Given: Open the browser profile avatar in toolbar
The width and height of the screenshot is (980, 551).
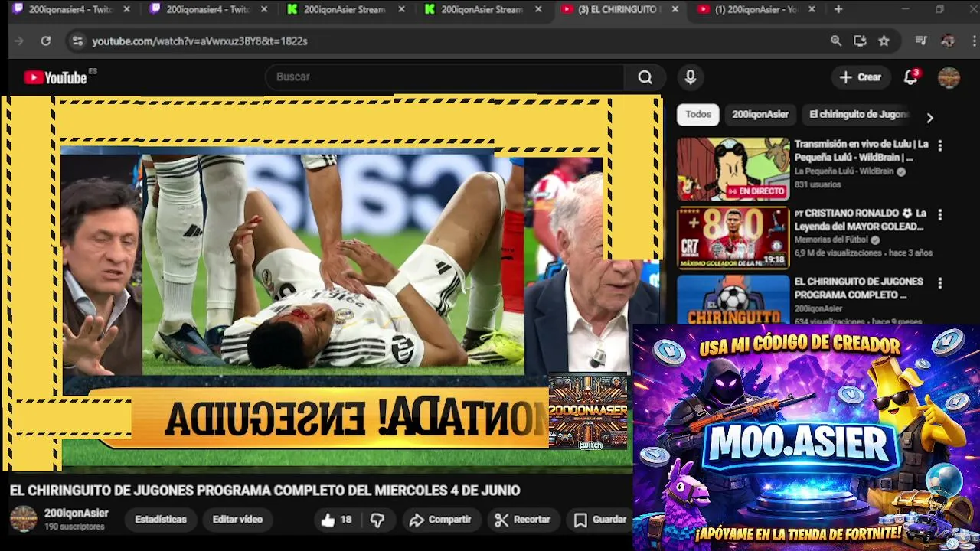Looking at the screenshot, I should click(x=948, y=41).
